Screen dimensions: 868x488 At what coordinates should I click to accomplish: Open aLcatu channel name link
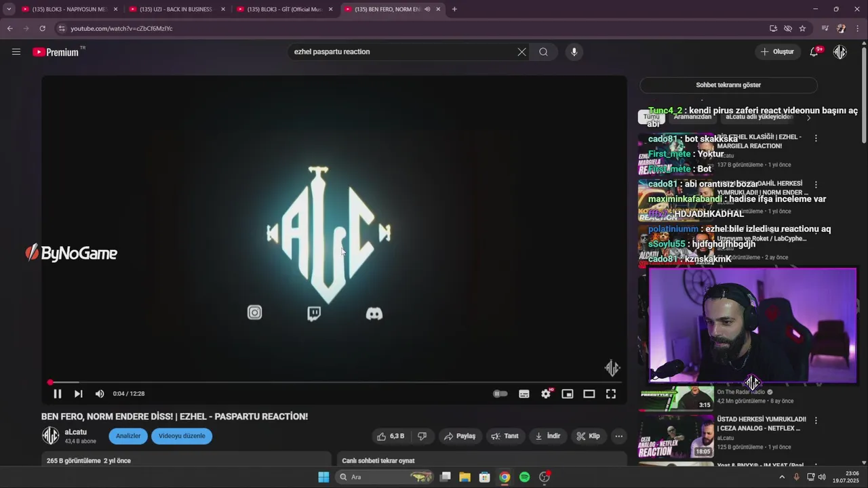[x=76, y=432]
